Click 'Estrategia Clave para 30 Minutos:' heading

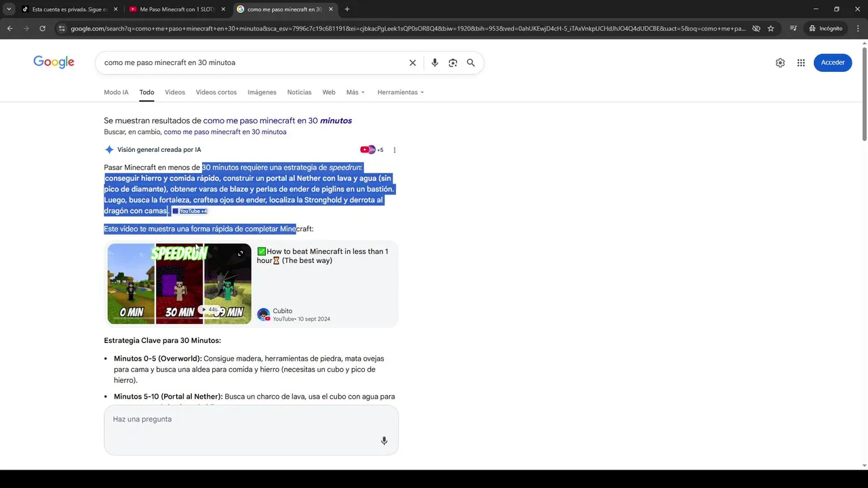pyautogui.click(x=162, y=340)
